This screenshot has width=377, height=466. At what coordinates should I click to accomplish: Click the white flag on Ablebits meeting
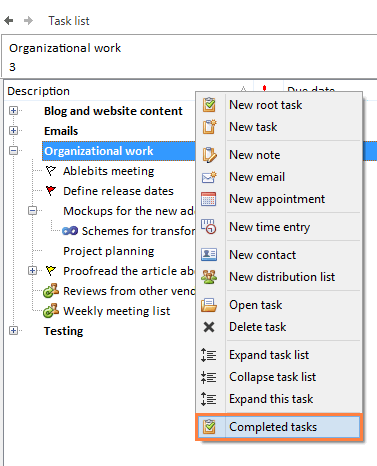click(51, 171)
